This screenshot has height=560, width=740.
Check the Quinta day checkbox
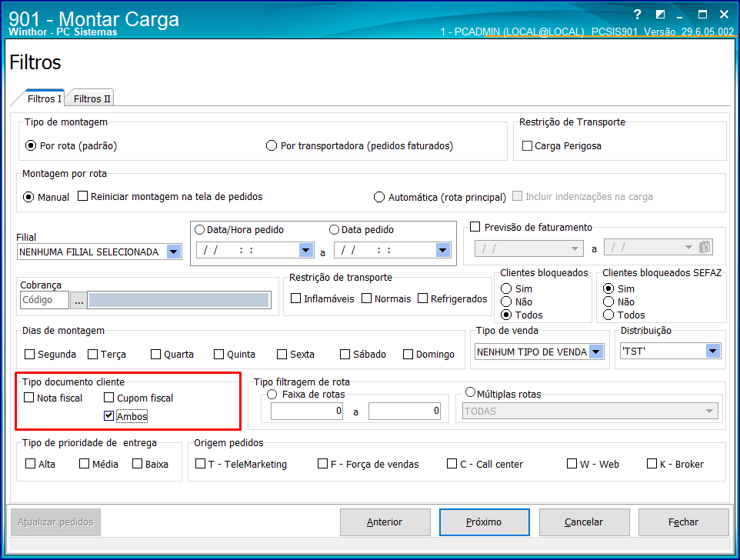tap(219, 354)
